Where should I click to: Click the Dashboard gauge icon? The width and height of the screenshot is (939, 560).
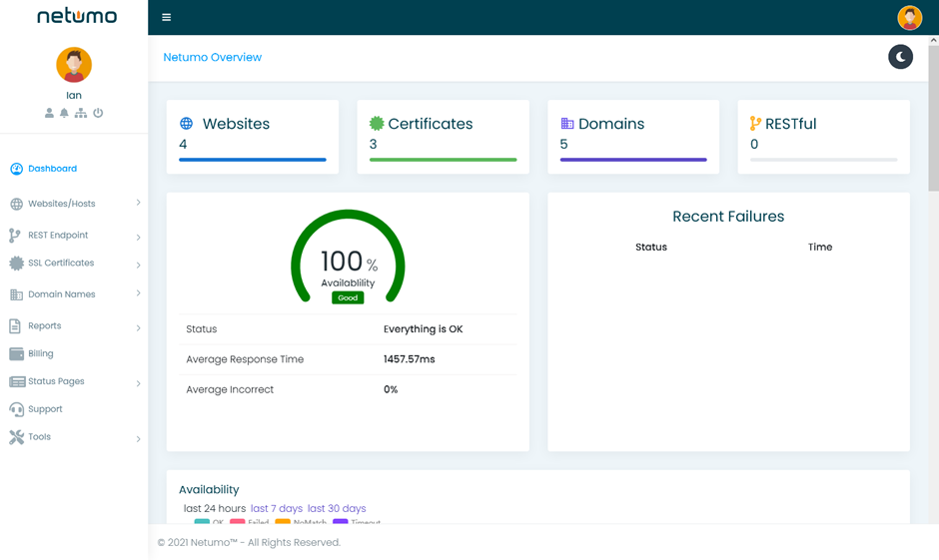[16, 169]
